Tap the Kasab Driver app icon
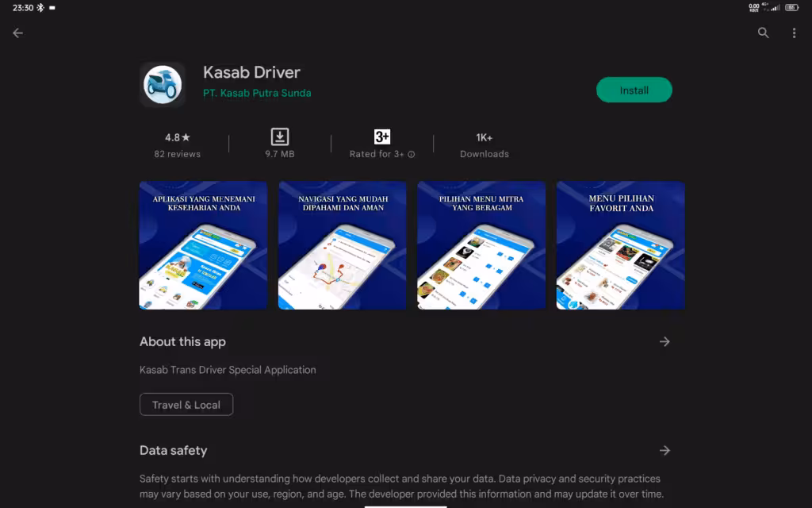The image size is (812, 508). click(162, 84)
